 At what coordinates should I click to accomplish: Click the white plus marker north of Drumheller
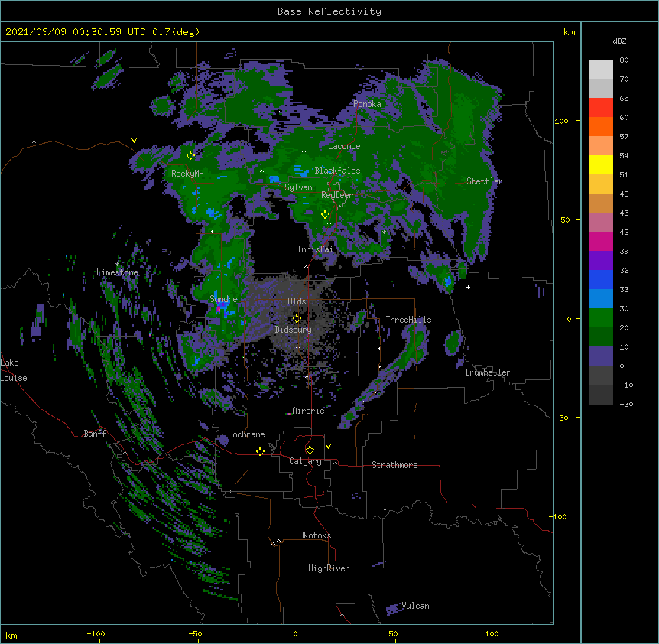click(x=468, y=287)
